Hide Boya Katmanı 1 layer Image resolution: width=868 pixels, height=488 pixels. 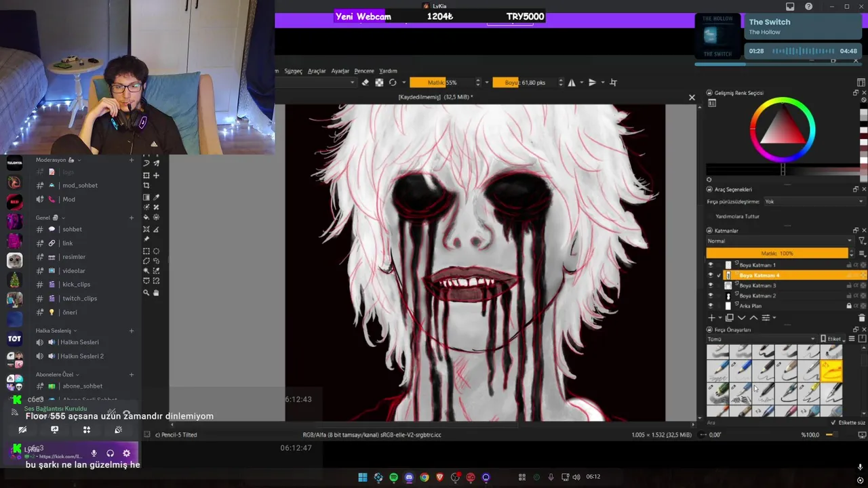point(710,265)
